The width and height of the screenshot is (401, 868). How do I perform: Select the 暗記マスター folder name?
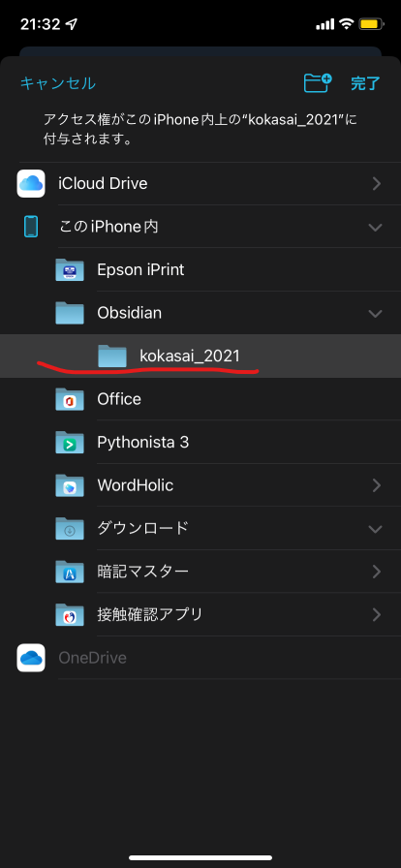pos(143,572)
